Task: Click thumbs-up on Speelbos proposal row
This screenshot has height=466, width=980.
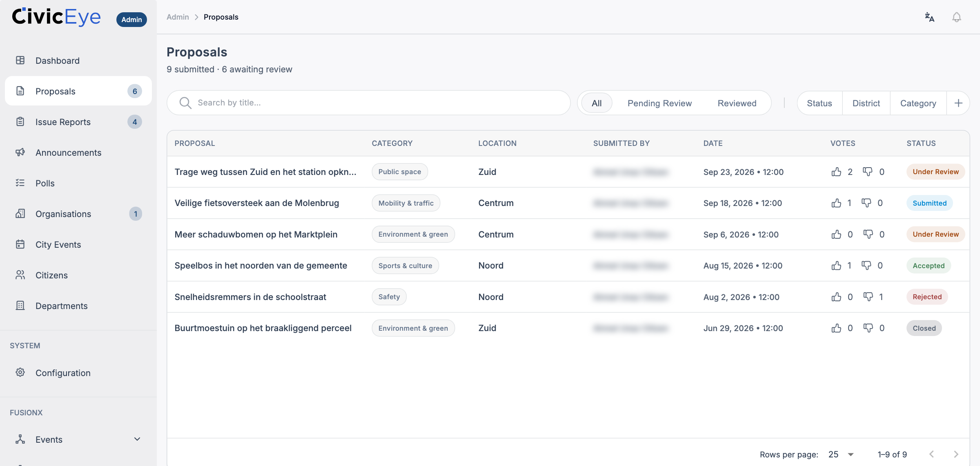Action: 836,266
